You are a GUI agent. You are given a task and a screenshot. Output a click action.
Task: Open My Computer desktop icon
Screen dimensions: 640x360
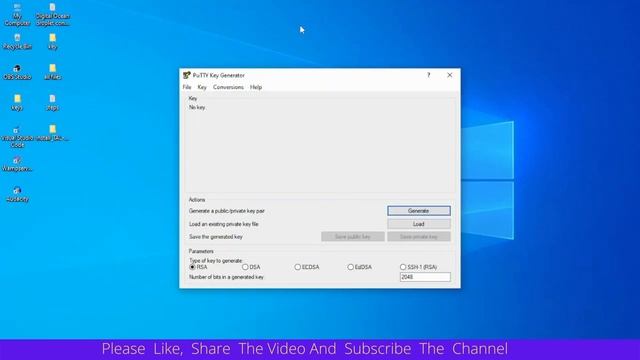click(x=17, y=15)
